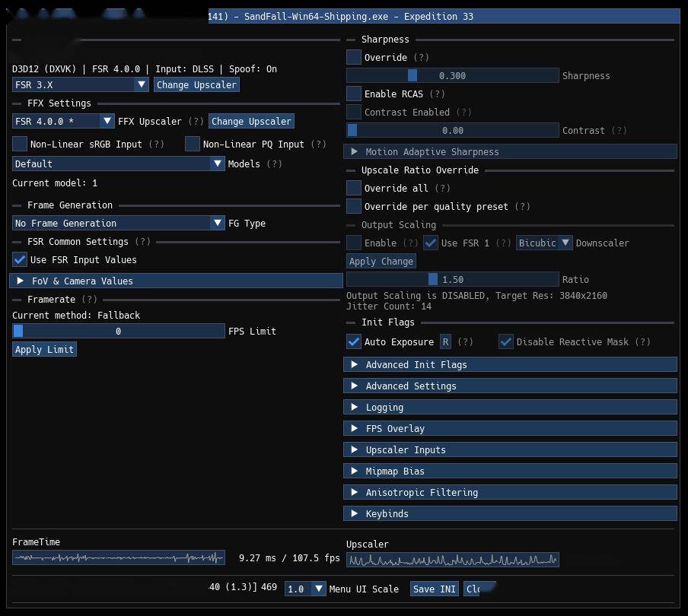Toggle Contrast Enabled checkbox
The height and width of the screenshot is (616, 688).
coord(354,112)
